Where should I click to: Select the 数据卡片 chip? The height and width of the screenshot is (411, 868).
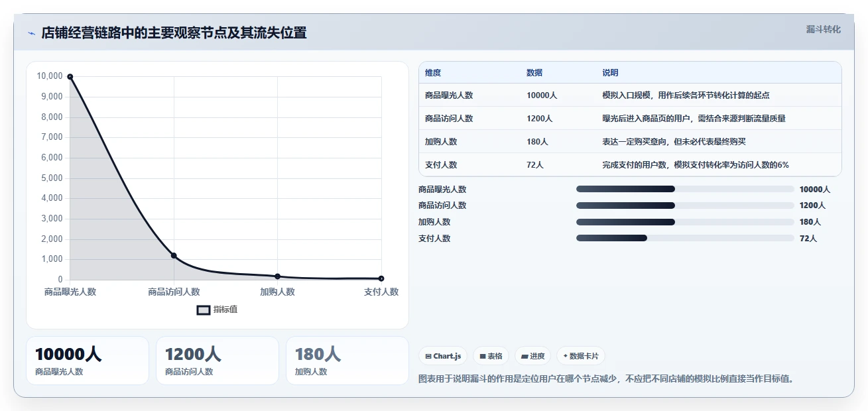580,356
